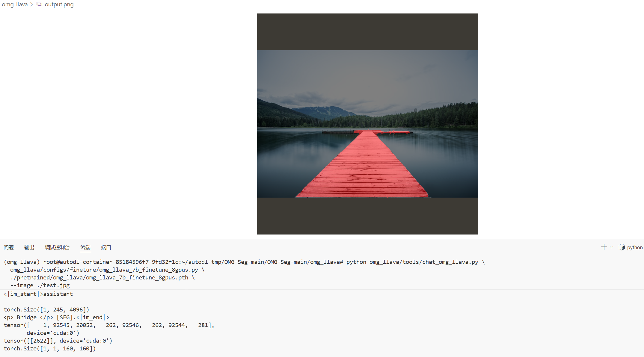This screenshot has height=357, width=644.
Task: Click the breadcrumb separator chevron after omg_llava
Action: [x=31, y=4]
